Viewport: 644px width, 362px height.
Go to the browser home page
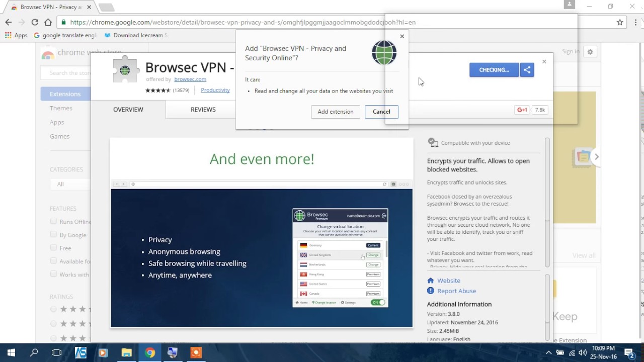pos(48,22)
